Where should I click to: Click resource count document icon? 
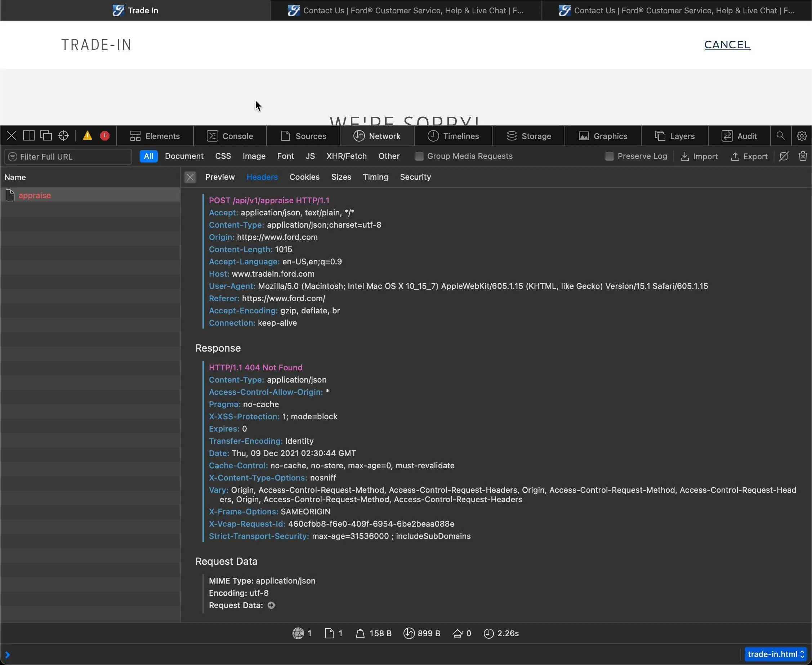[329, 633]
